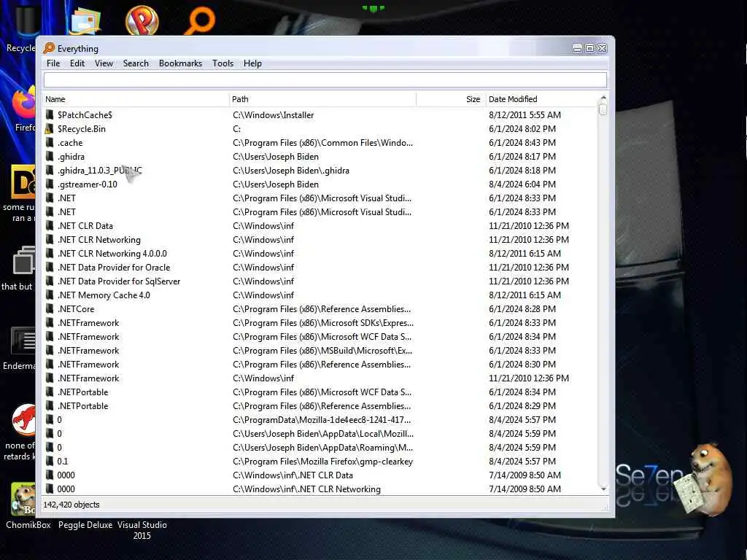
Task: Click the folder icon of .NET CLR Networking 4.0.0.0
Action: coord(50,253)
